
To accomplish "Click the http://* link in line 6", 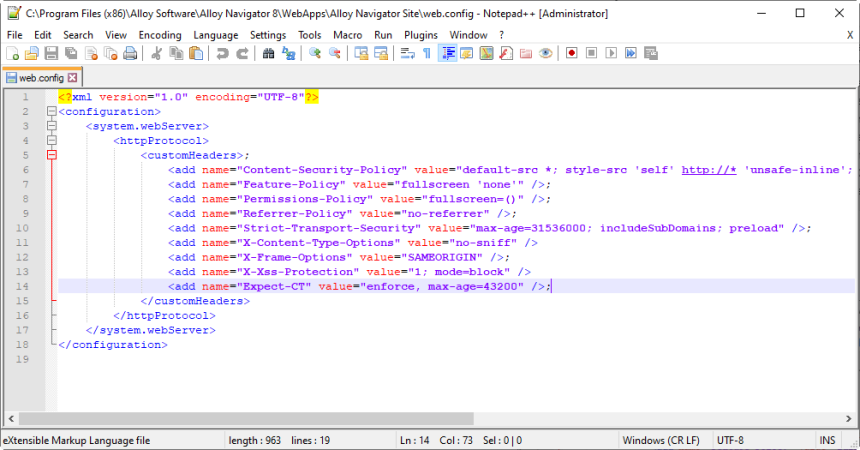I will (x=709, y=170).
